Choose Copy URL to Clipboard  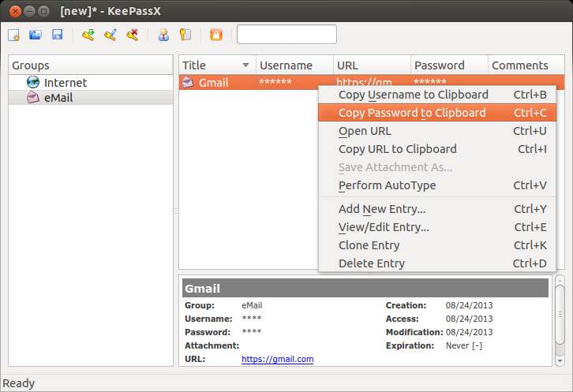click(x=437, y=149)
